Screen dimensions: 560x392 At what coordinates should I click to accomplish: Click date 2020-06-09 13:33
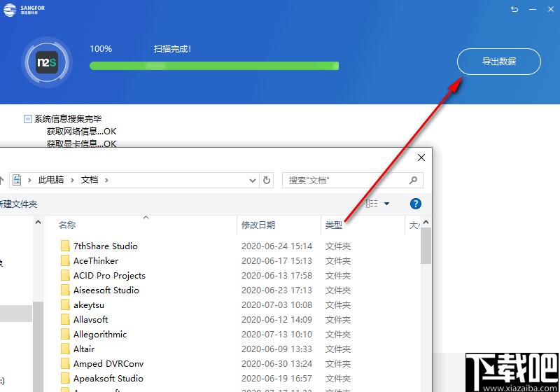coord(276,349)
